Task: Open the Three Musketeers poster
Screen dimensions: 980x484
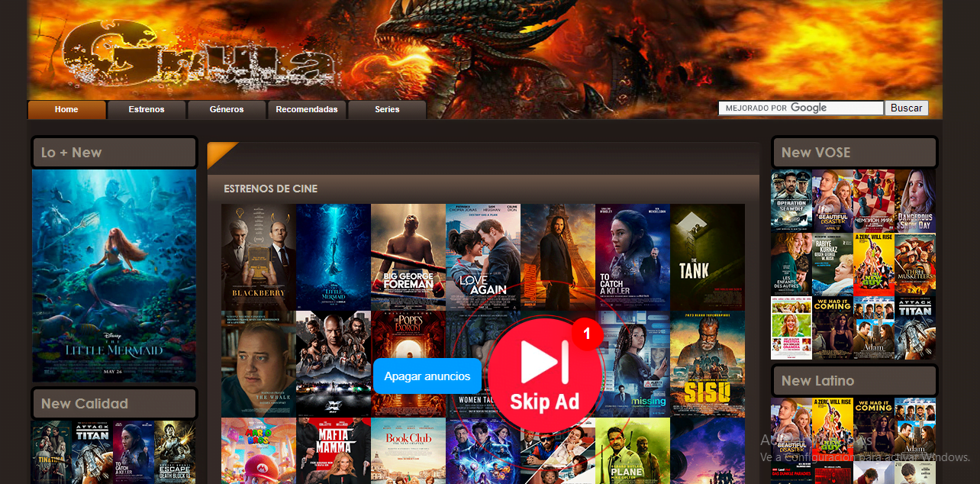Action: pyautogui.click(x=915, y=264)
